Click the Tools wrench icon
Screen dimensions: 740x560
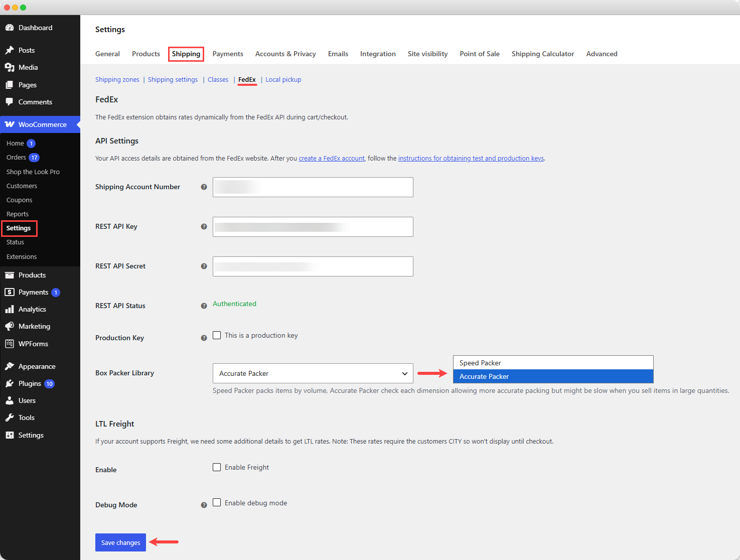point(10,417)
